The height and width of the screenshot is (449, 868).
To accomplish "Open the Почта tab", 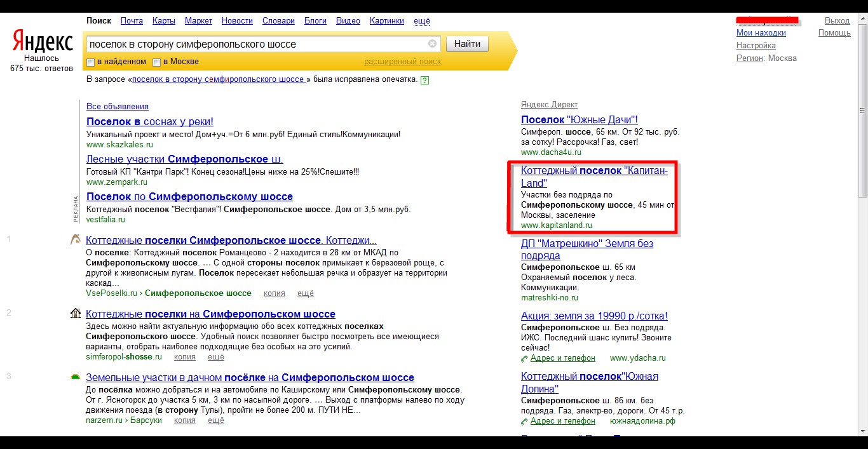I will click(x=132, y=21).
